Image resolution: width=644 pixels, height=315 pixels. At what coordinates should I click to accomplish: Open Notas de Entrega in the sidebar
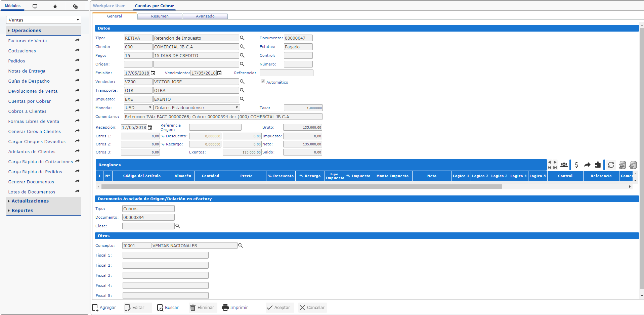27,71
